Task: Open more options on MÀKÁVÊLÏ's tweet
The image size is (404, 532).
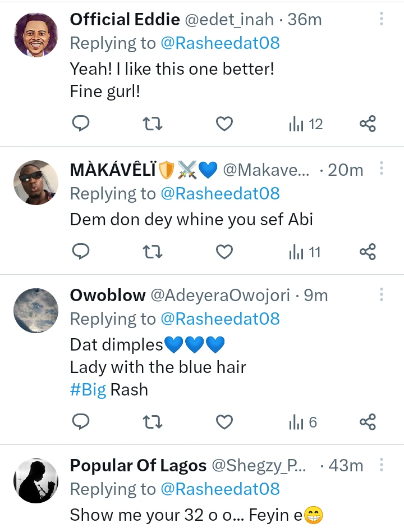Action: [x=381, y=169]
